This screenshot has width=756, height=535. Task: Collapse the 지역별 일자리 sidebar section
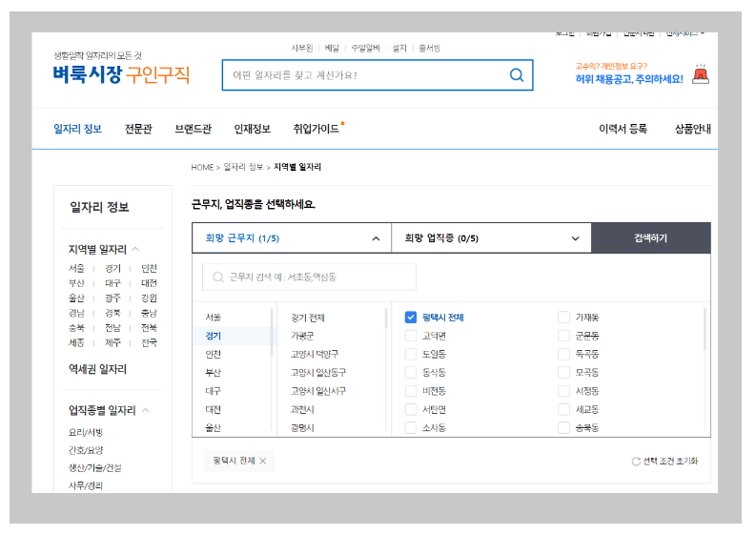135,250
